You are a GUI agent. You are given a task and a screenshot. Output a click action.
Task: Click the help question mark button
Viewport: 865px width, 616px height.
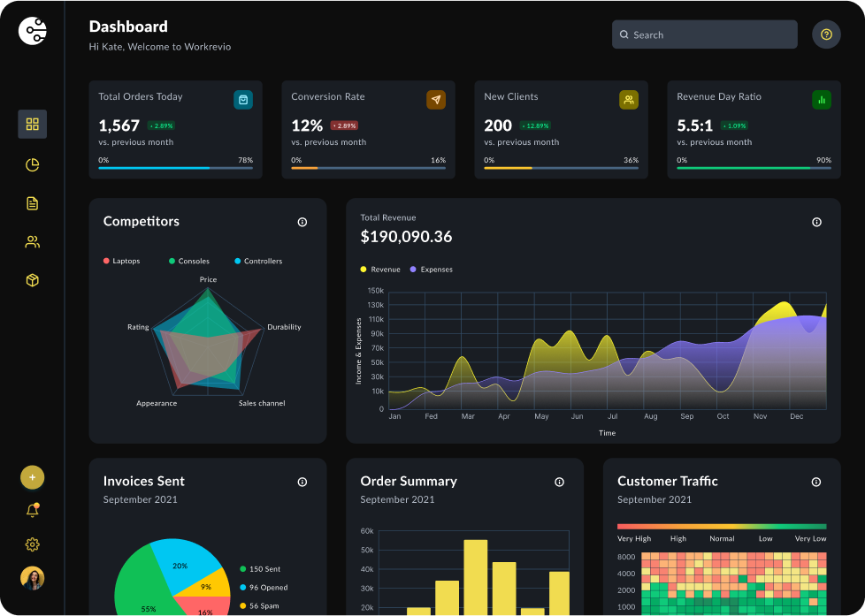click(826, 34)
